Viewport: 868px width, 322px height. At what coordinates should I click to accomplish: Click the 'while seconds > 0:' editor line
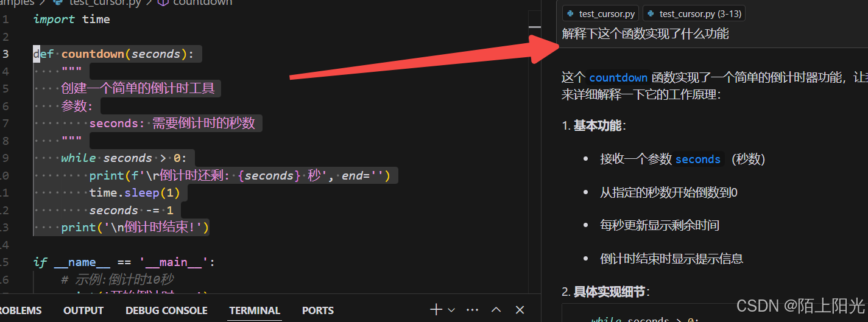coord(124,158)
